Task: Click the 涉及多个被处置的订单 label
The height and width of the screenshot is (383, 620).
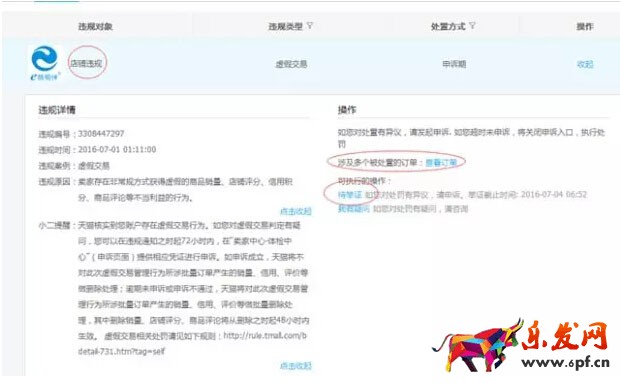Action: 380,162
